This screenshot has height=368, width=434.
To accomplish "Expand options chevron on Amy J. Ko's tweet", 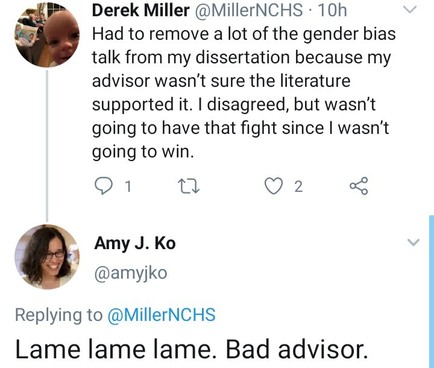I will 413,242.
